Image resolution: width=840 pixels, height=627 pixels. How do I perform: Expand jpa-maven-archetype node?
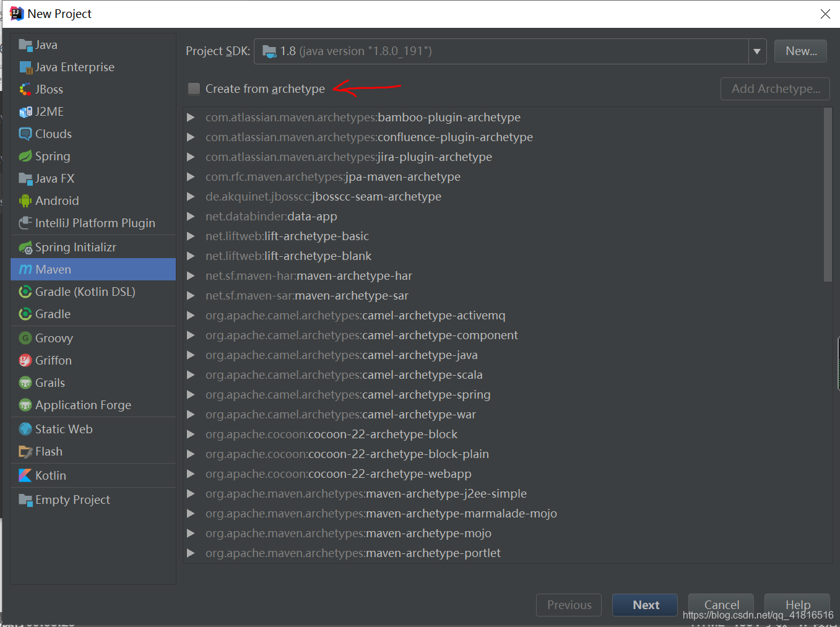191,176
